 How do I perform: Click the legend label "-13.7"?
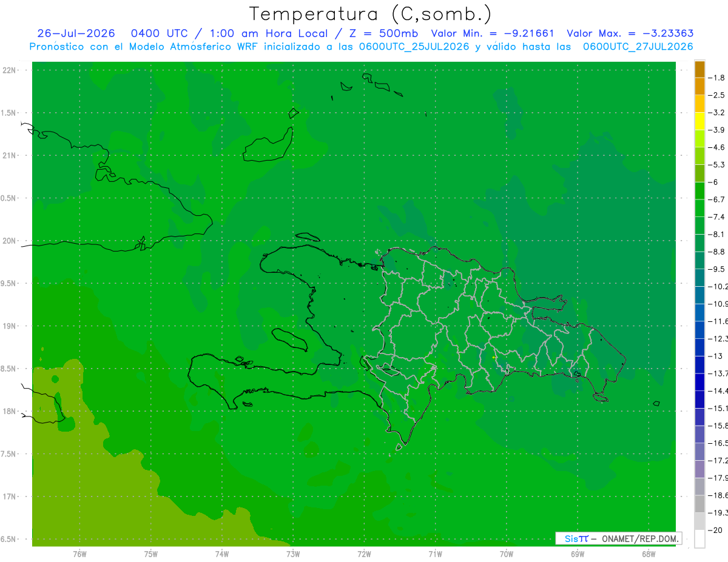coord(719,373)
